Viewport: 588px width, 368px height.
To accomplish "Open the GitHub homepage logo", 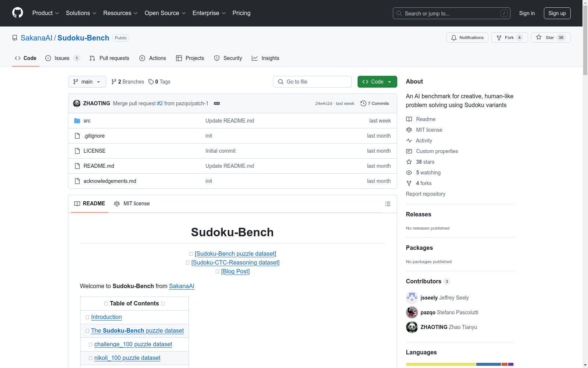I will (18, 13).
